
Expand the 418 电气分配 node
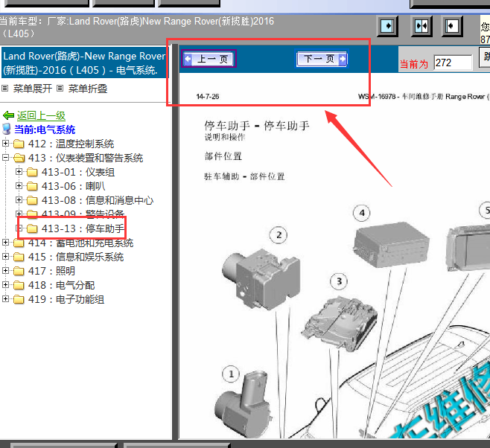point(5,285)
